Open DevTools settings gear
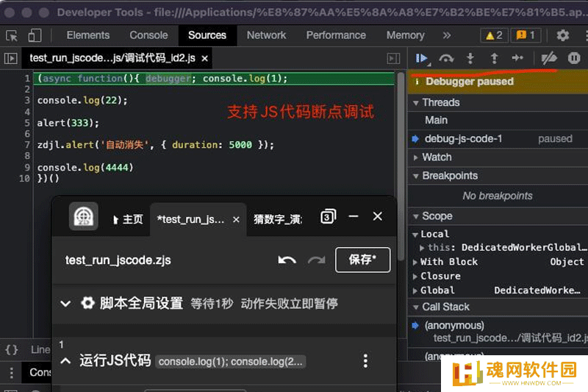 pos(563,35)
